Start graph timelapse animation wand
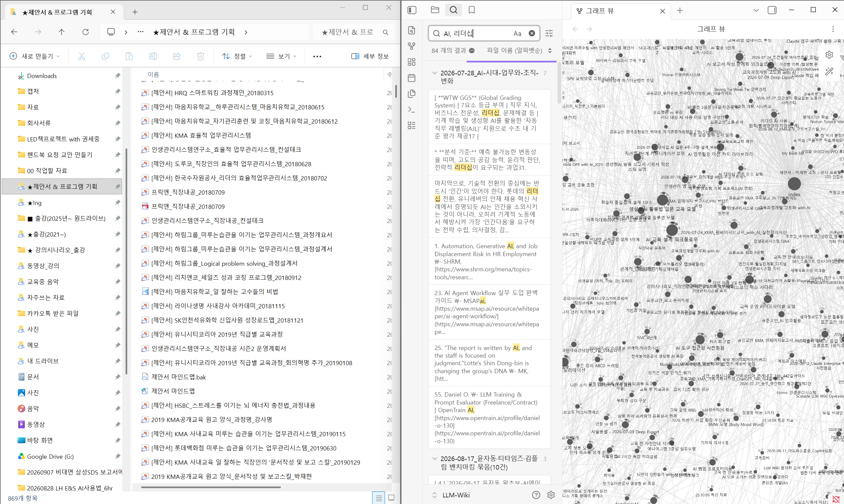Screen dimensions: 844x504 pyautogui.click(x=829, y=71)
